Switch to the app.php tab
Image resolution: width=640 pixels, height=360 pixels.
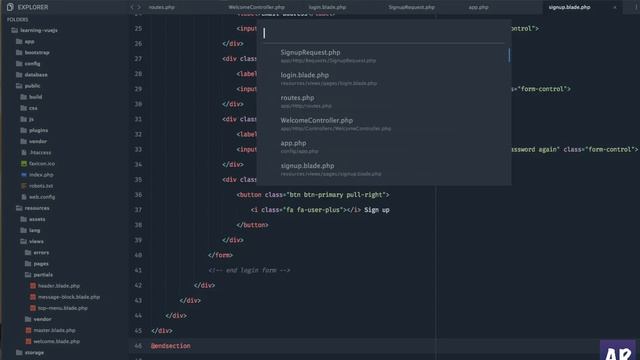tap(478, 7)
